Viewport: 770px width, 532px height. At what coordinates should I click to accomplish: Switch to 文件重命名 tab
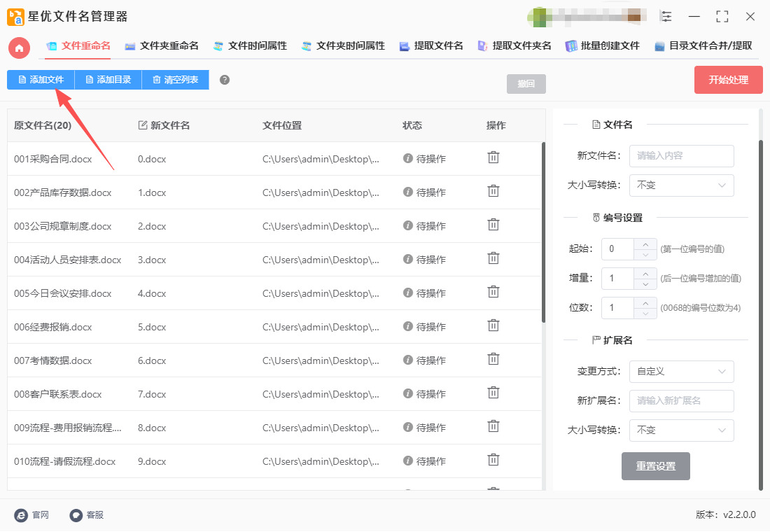(78, 45)
